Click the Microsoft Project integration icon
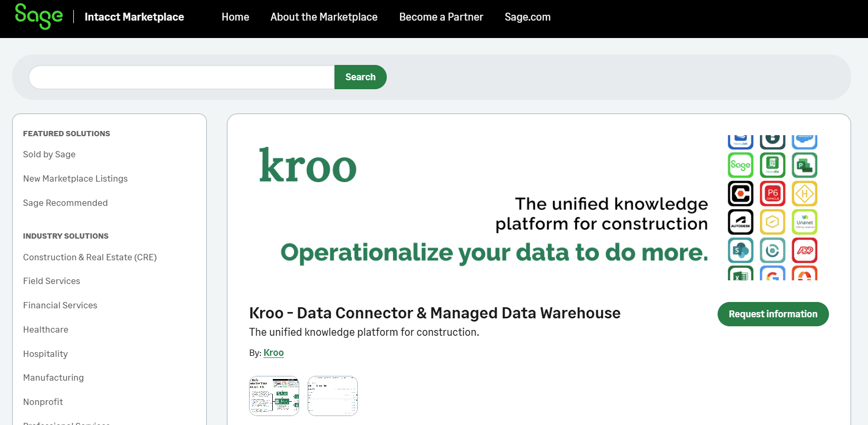Viewport: 868px width, 425px height. (805, 165)
